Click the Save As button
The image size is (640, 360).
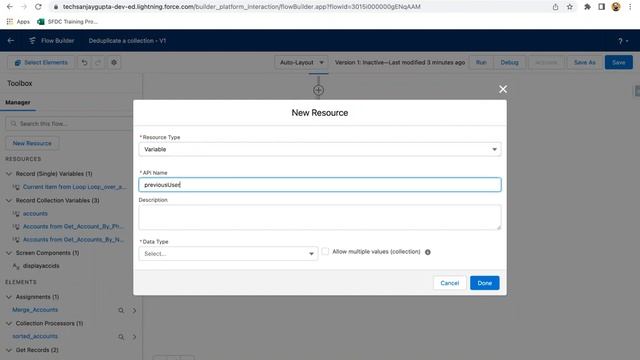pos(584,62)
